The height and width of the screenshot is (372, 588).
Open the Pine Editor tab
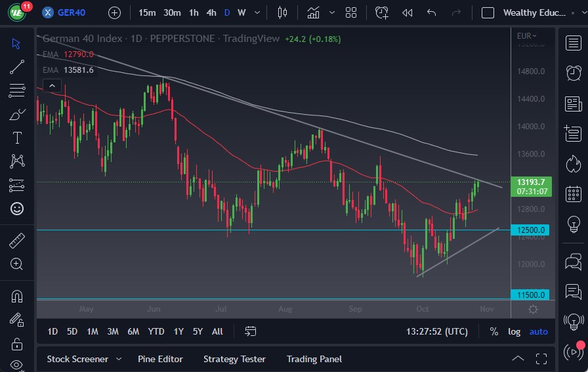pyautogui.click(x=160, y=359)
